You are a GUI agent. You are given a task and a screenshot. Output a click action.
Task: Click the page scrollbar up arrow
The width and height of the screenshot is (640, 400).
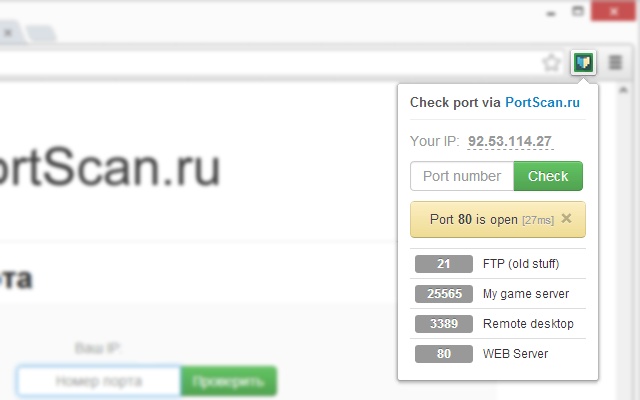(623, 90)
